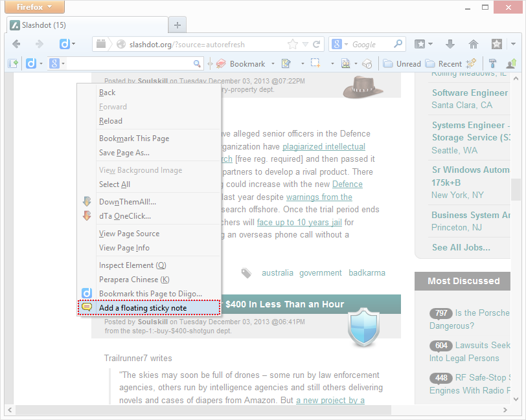
Task: Choose Inspect Element (Q)
Action: [149, 265]
